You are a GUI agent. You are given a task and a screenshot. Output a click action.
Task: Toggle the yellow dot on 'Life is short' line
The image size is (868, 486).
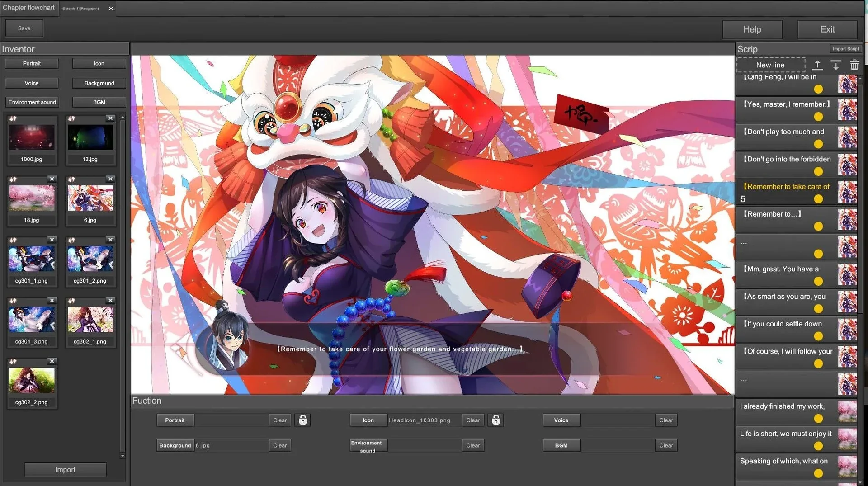(818, 446)
